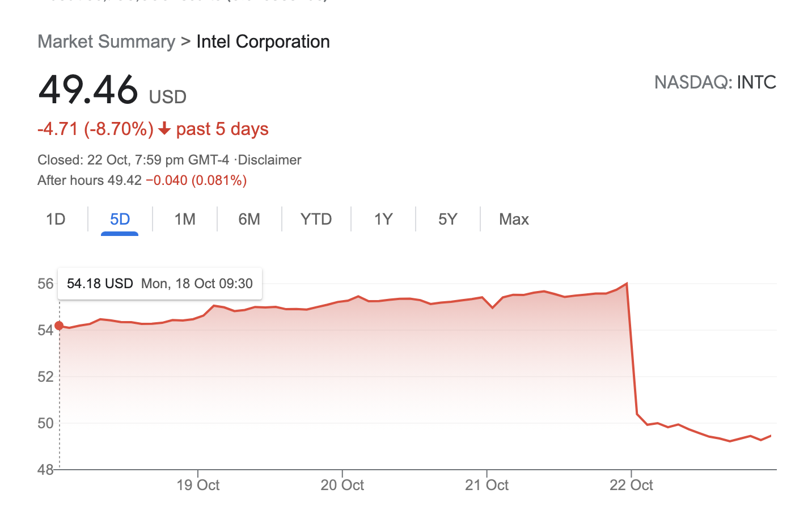Show the 5Y price history tab
The height and width of the screenshot is (523, 812).
[x=447, y=220]
